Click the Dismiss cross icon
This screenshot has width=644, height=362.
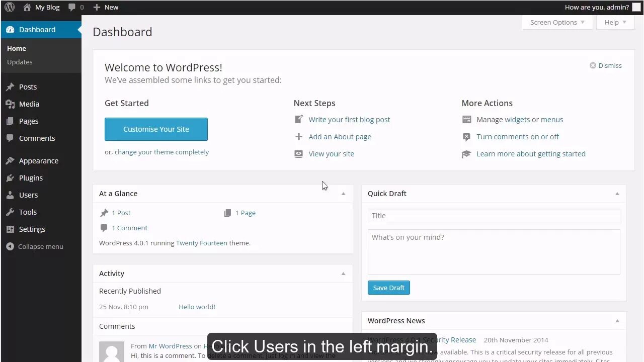(593, 65)
